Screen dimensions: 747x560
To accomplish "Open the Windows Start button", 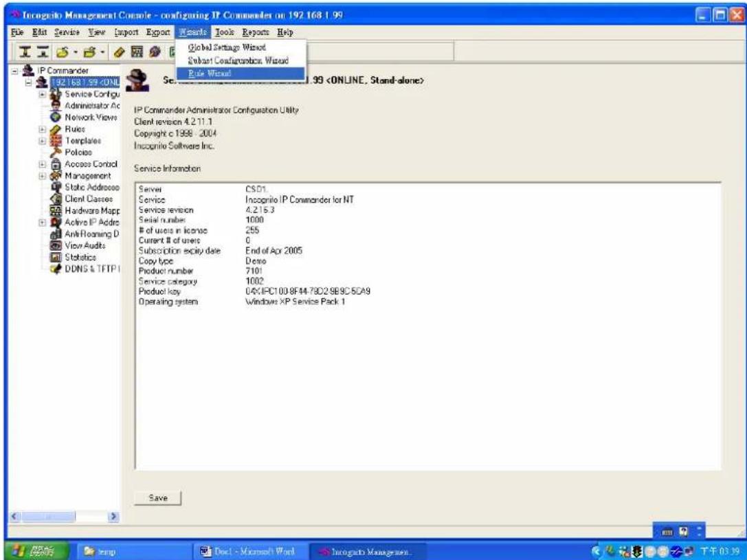I will click(36, 552).
